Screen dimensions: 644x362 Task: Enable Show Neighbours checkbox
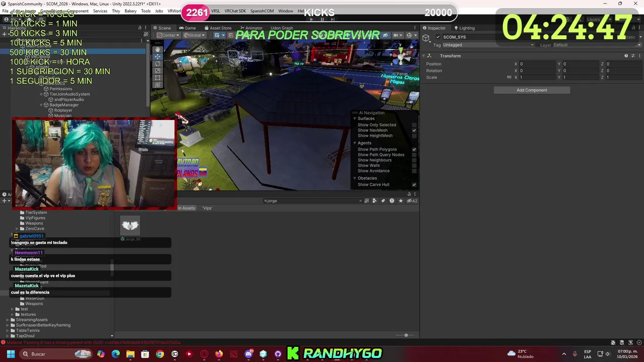click(x=414, y=160)
